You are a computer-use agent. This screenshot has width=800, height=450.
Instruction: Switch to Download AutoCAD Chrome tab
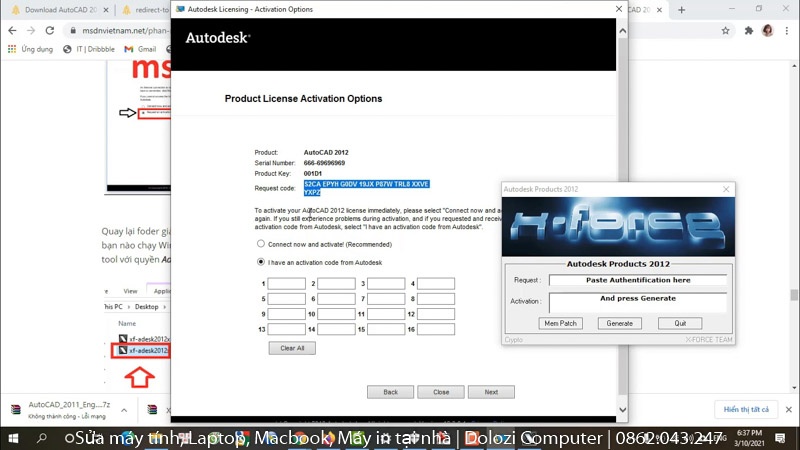point(60,10)
